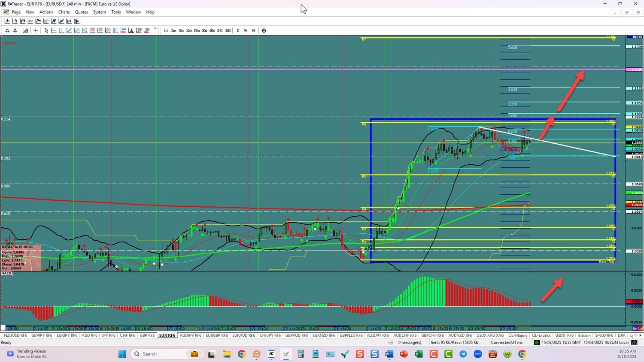Open Excel from the taskbar
The height and width of the screenshot is (362, 644).
tap(419, 354)
